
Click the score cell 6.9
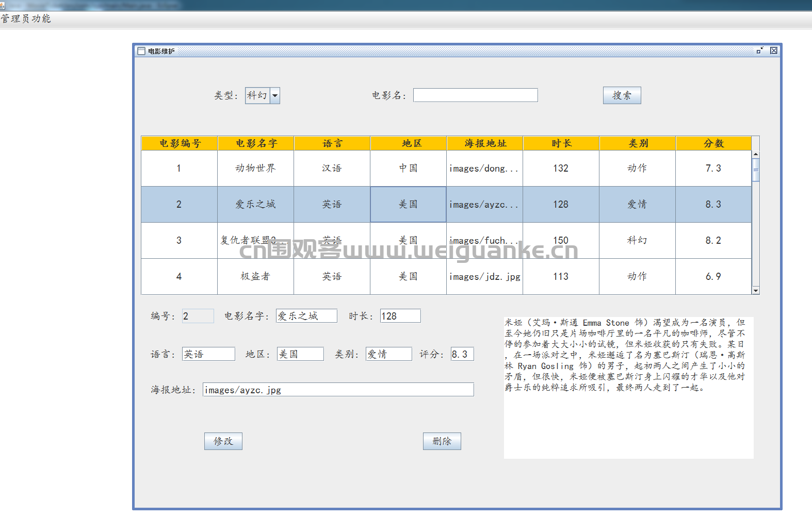(x=714, y=277)
